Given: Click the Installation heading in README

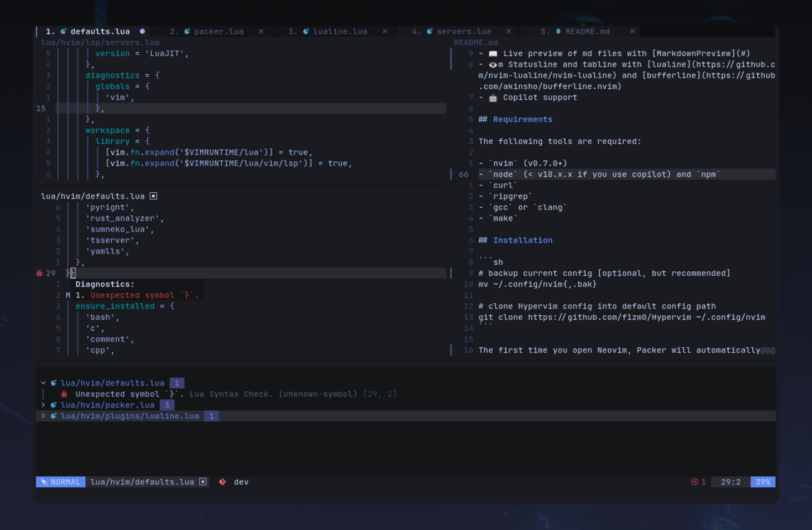Looking at the screenshot, I should tap(523, 241).
